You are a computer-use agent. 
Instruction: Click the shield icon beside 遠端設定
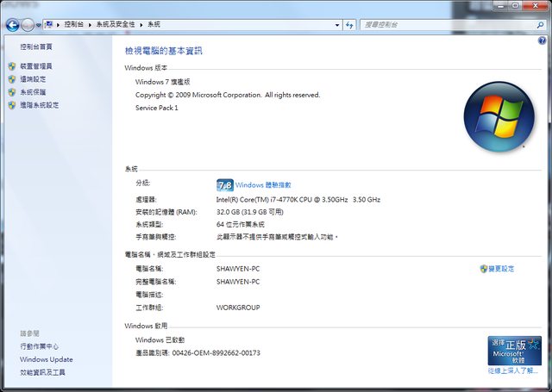point(11,79)
